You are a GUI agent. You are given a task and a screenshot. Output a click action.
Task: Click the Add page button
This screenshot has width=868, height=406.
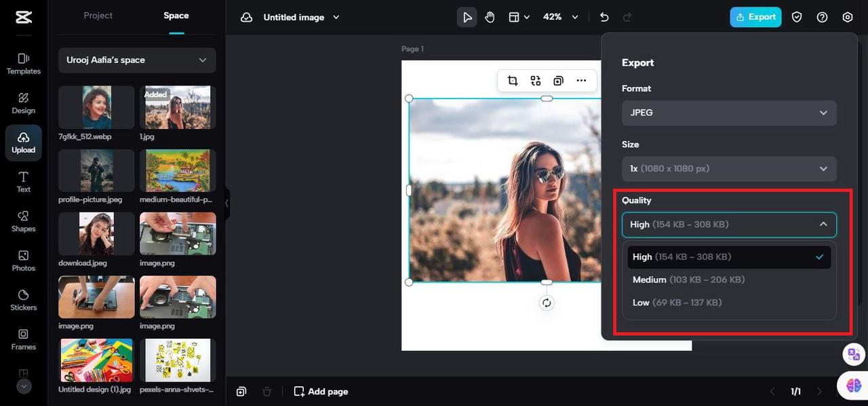click(321, 392)
